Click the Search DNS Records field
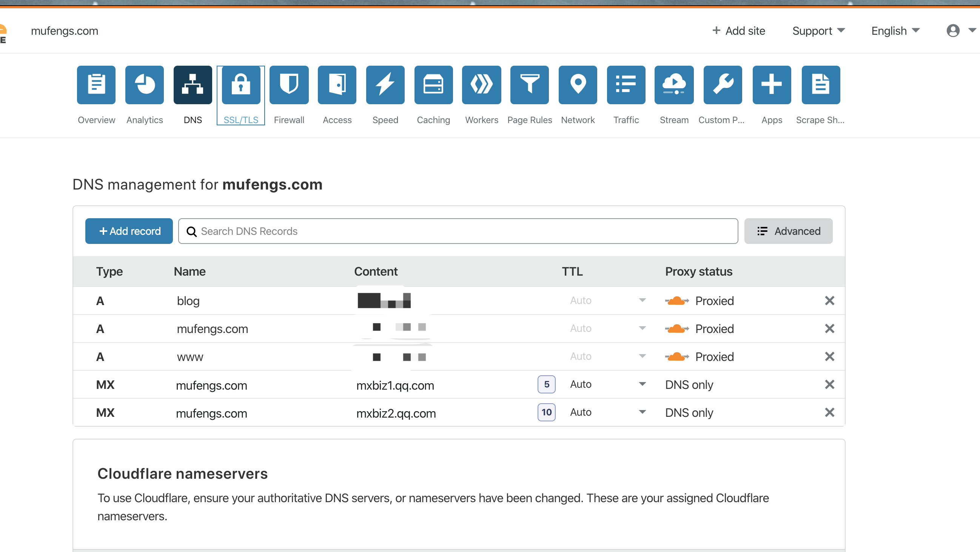 click(458, 231)
